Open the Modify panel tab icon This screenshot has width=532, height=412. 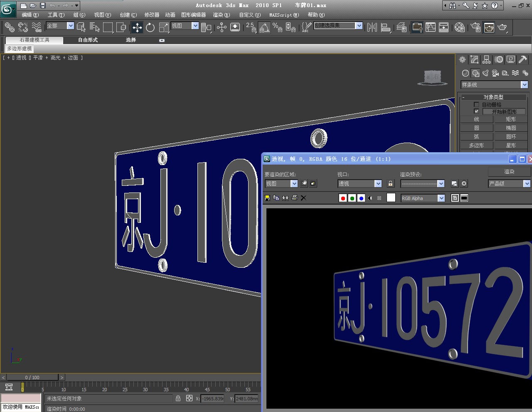point(474,59)
